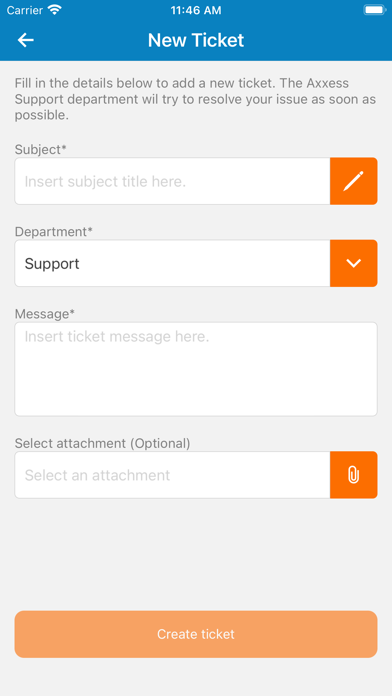This screenshot has width=392, height=696.
Task: Tap the instructions paragraph about Axxess Support
Action: (x=195, y=99)
